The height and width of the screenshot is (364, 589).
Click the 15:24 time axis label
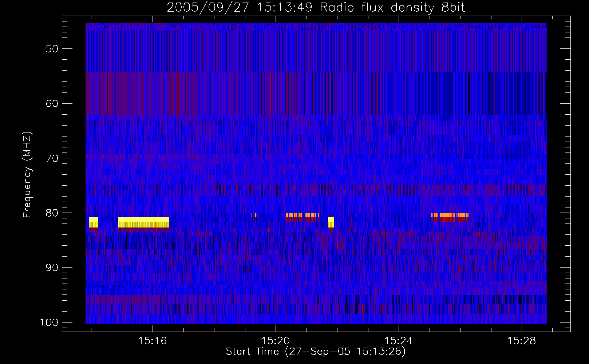(399, 341)
